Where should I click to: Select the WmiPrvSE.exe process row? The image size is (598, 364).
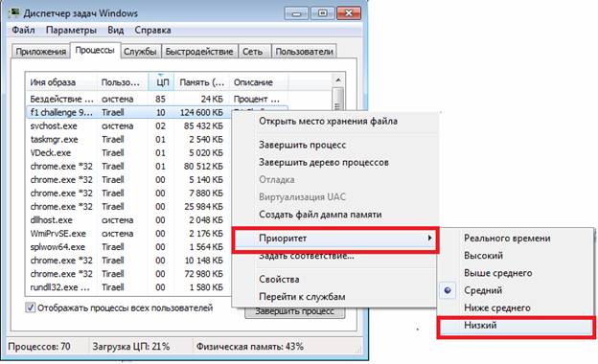pos(129,234)
